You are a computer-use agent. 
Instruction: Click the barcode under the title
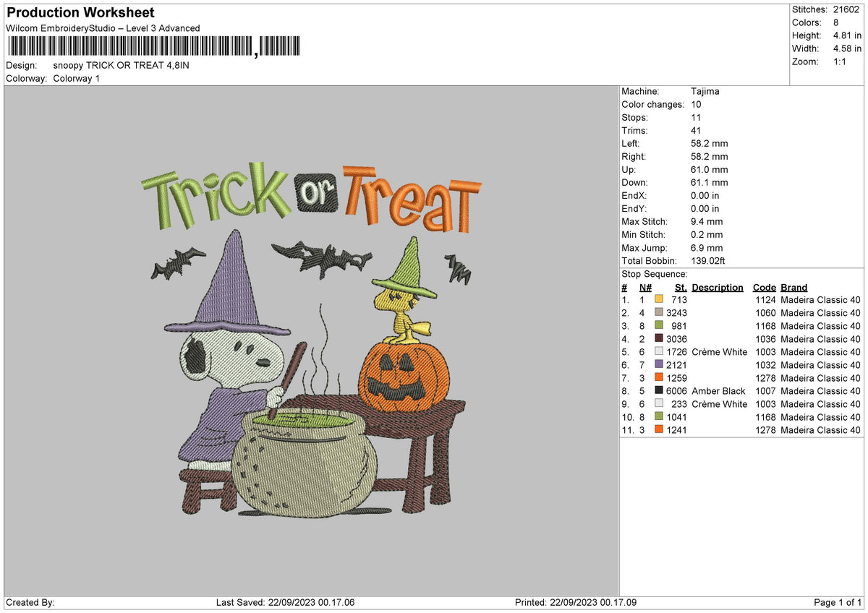tap(155, 47)
